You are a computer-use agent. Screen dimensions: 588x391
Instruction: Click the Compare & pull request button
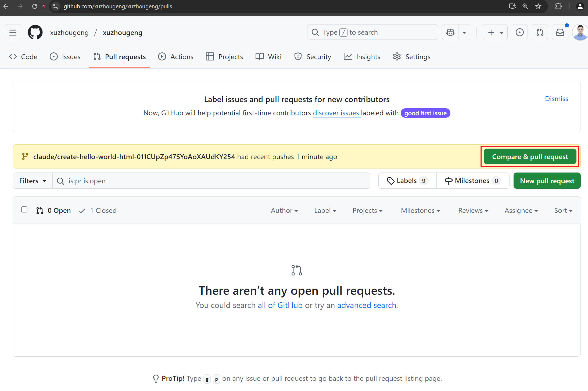[530, 156]
